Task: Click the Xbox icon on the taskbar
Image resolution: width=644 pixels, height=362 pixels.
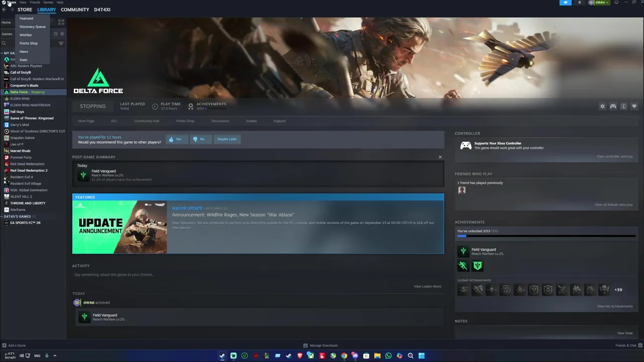Action: point(311,355)
